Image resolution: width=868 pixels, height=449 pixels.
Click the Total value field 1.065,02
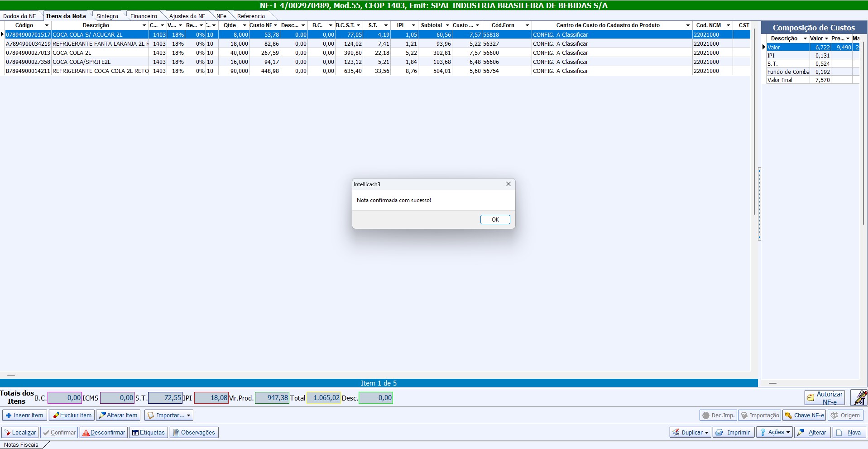[324, 398]
